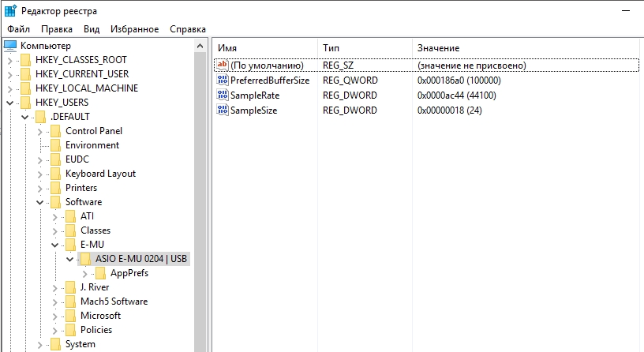
Task: Click the tree pane scroll up arrow
Action: (x=200, y=46)
